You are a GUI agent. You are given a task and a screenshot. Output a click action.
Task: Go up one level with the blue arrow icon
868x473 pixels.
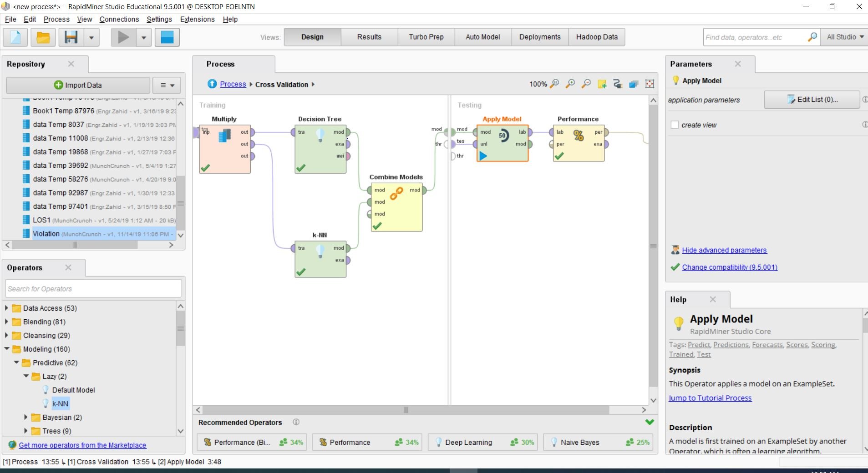212,84
